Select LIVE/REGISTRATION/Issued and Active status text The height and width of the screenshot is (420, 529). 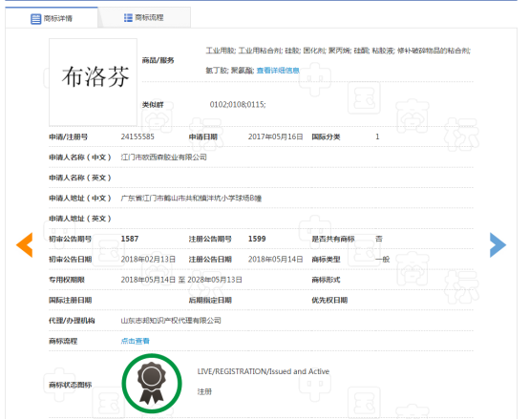pos(264,371)
